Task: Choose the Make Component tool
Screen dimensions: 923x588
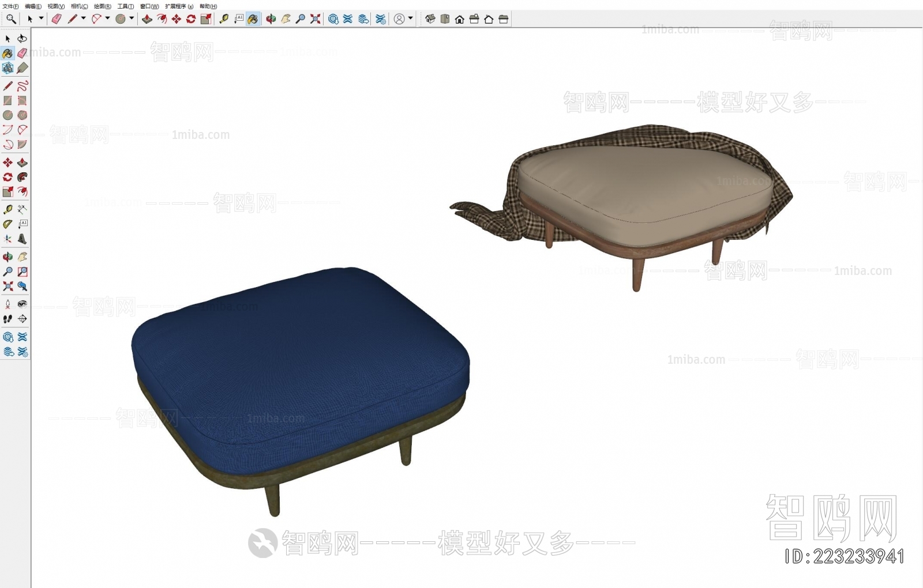Action: pyautogui.click(x=7, y=68)
